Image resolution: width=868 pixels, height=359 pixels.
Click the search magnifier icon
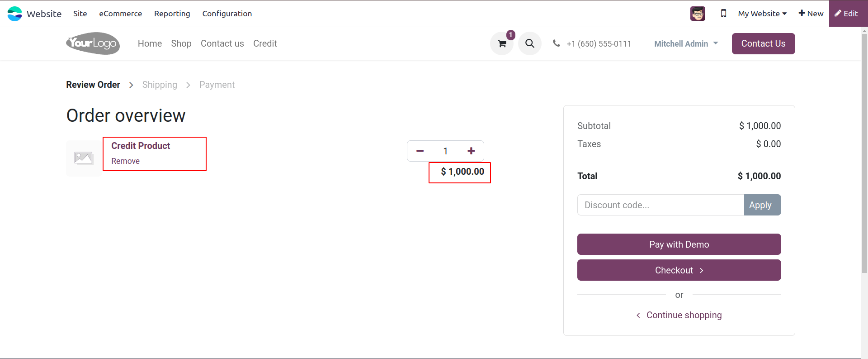(530, 43)
